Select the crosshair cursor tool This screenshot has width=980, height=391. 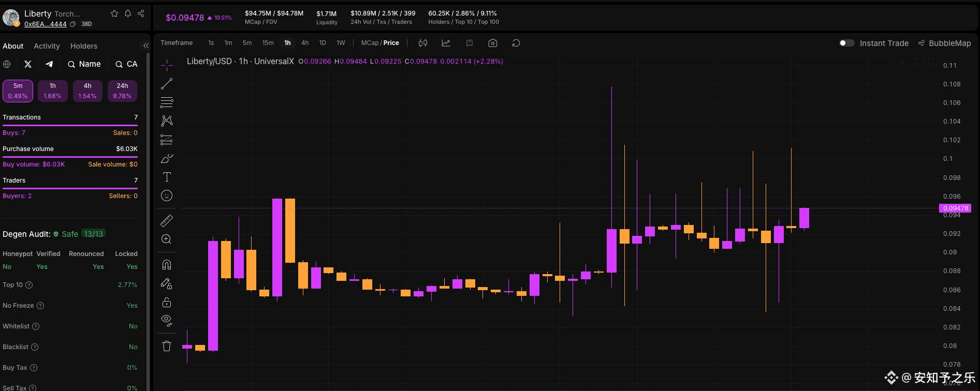(x=167, y=65)
